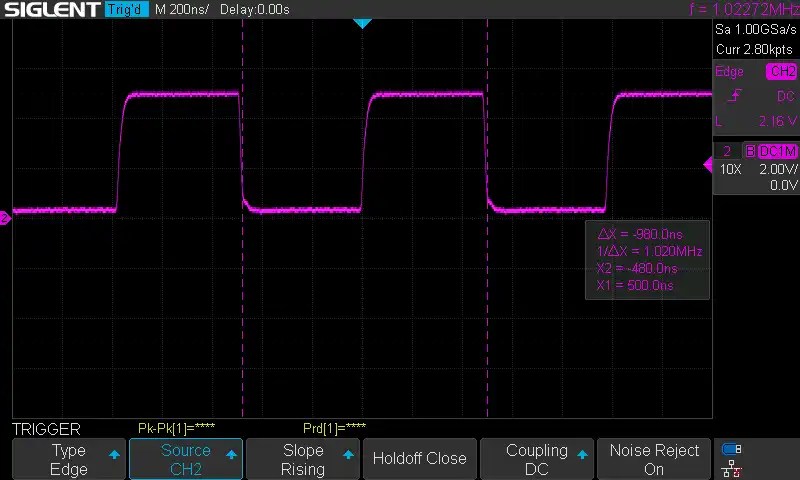Click the SIGLENT logo
Viewport: 800px width, 480px height.
(50, 10)
